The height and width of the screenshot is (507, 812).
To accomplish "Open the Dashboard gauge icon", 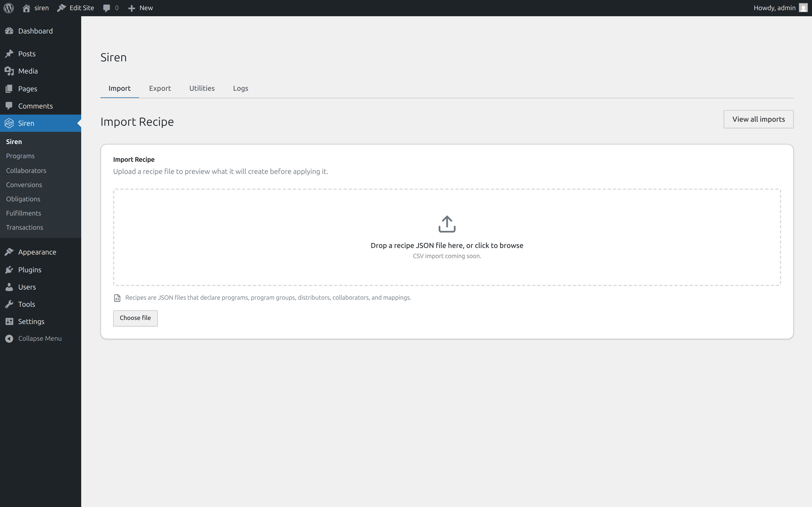I will (9, 30).
